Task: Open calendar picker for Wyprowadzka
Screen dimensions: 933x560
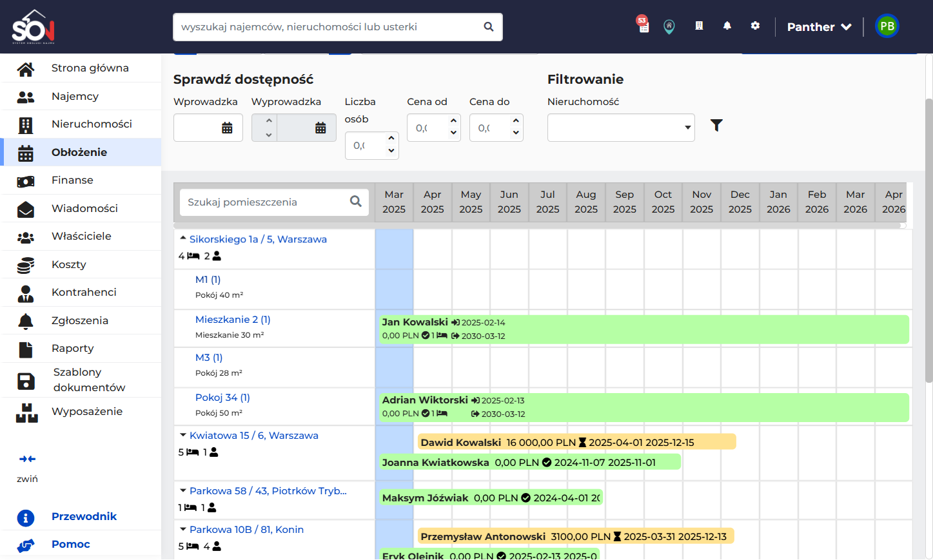Action: click(320, 128)
